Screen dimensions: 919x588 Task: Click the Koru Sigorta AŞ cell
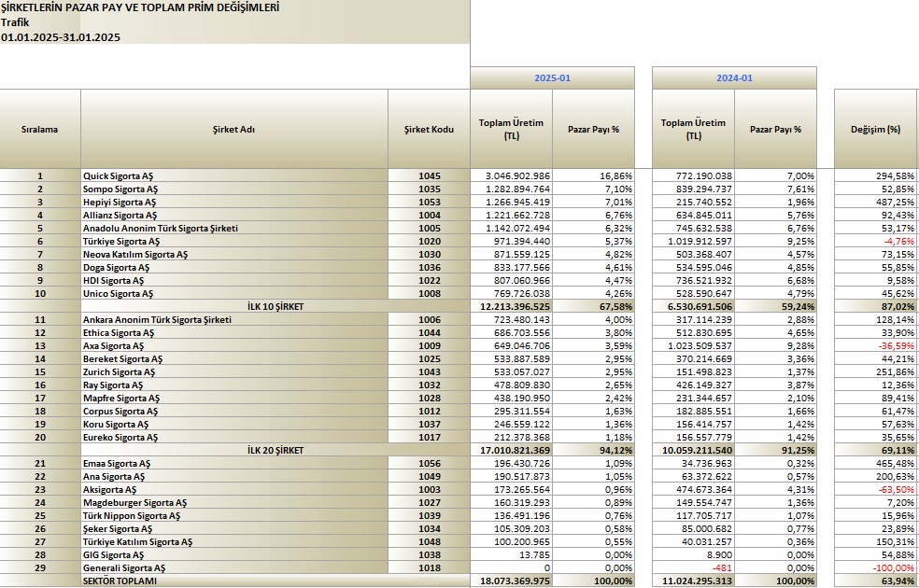(x=234, y=424)
